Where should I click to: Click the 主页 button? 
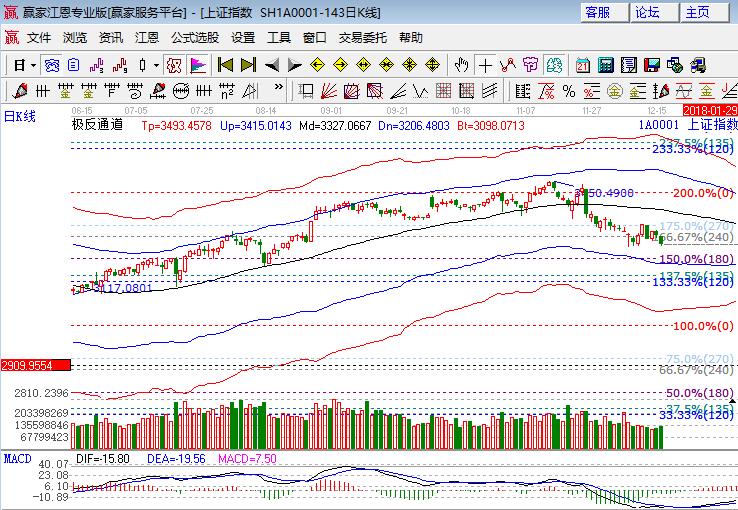(x=697, y=12)
